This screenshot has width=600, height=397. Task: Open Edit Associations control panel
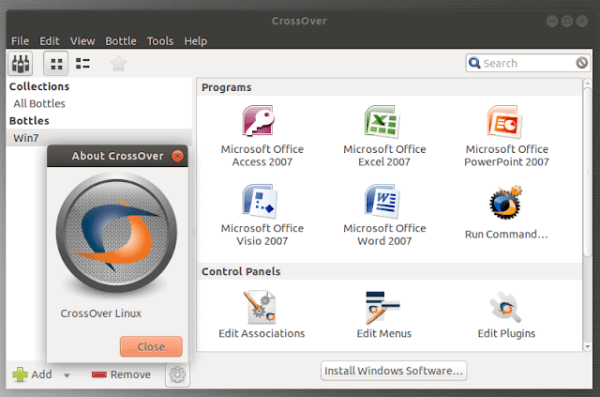click(x=262, y=315)
